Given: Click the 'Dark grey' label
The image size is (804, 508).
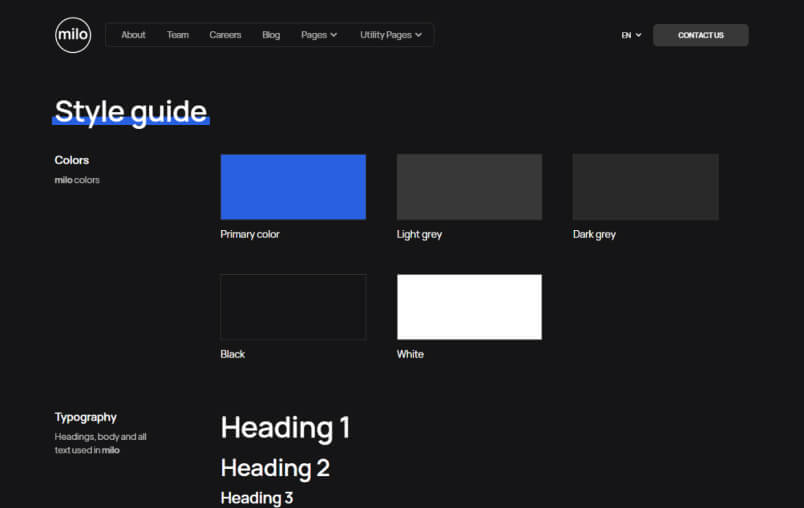Looking at the screenshot, I should click(x=594, y=234).
